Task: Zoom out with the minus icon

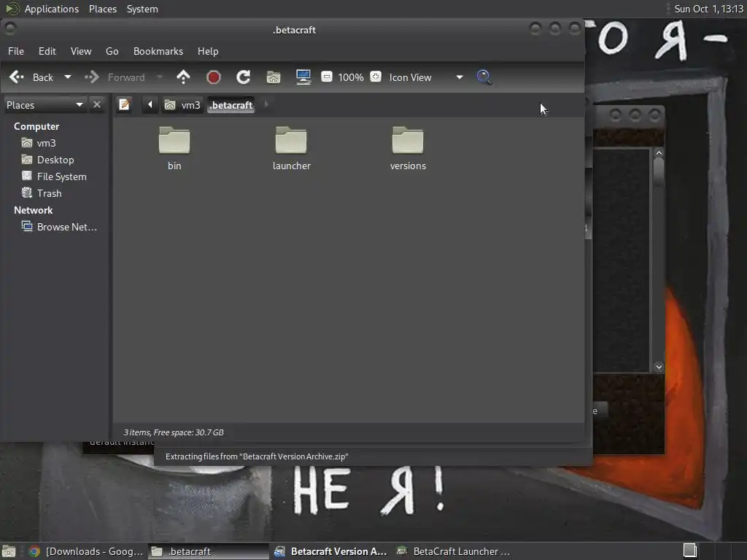Action: (x=327, y=77)
